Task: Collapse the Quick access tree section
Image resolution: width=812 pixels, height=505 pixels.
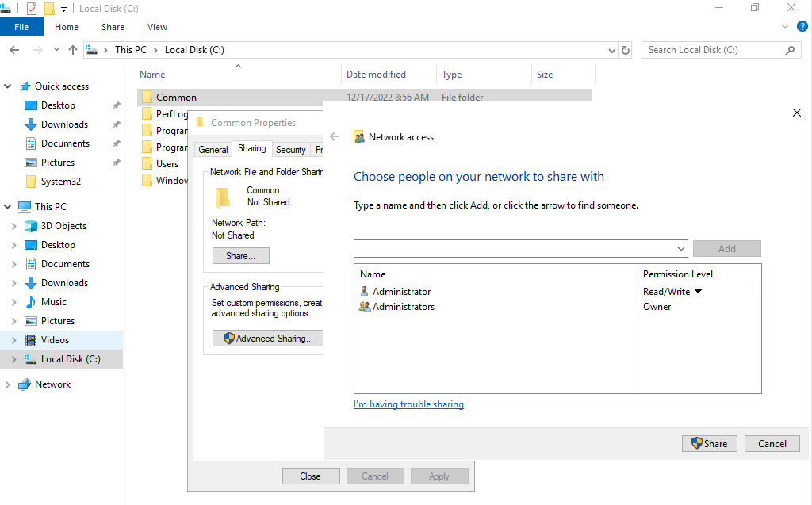Action: tap(8, 86)
